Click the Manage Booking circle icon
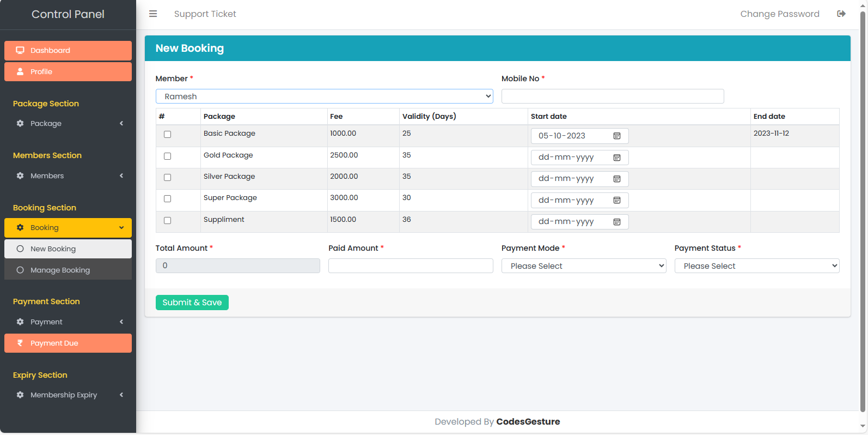This screenshot has height=435, width=868. pos(20,270)
